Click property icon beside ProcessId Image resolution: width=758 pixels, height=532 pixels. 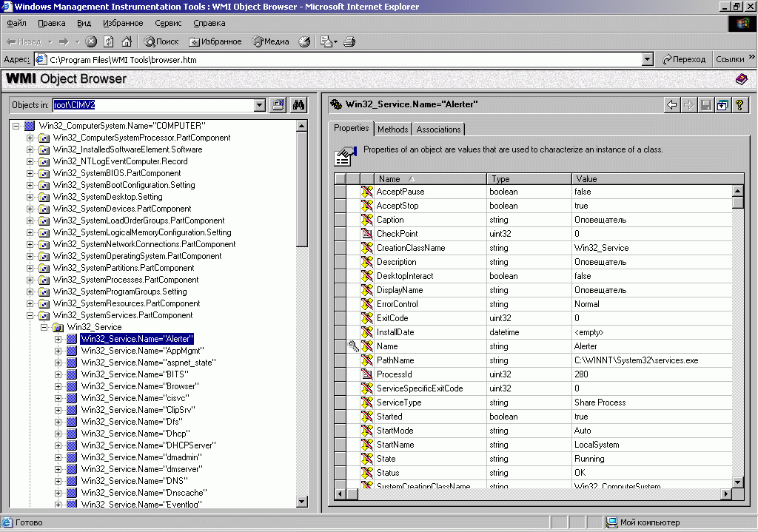pos(367,374)
